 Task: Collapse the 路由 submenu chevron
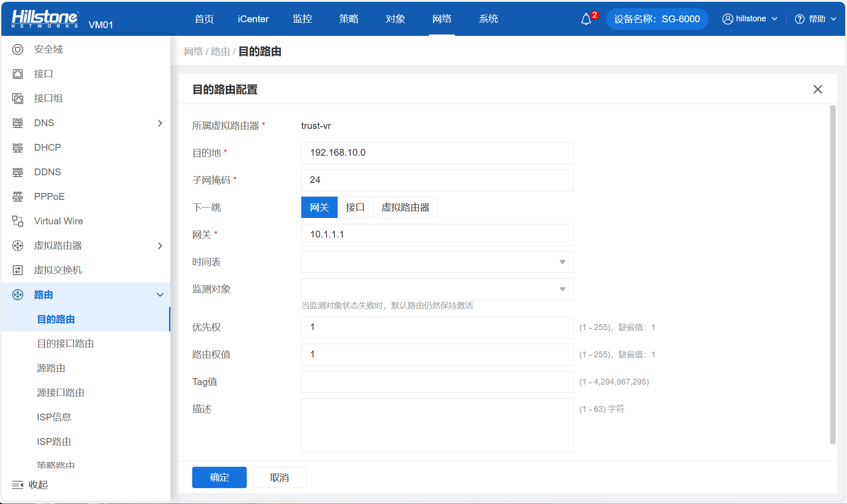[160, 295]
